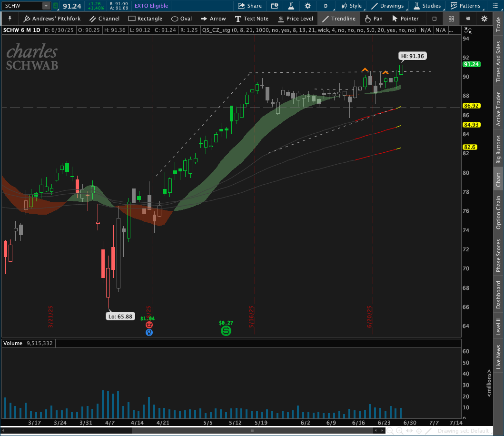Image resolution: width=504 pixels, height=436 pixels.
Task: Open the Drawings menu
Action: pos(388,6)
